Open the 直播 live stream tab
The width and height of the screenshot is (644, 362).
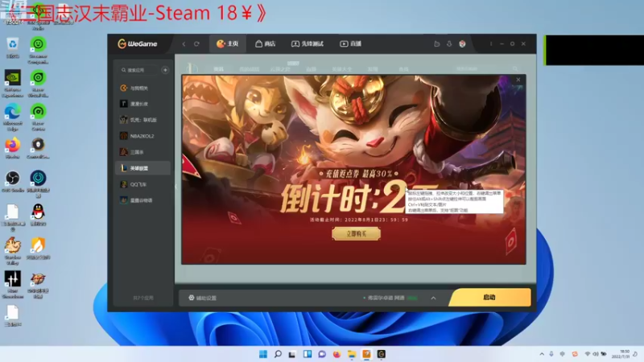pos(351,43)
